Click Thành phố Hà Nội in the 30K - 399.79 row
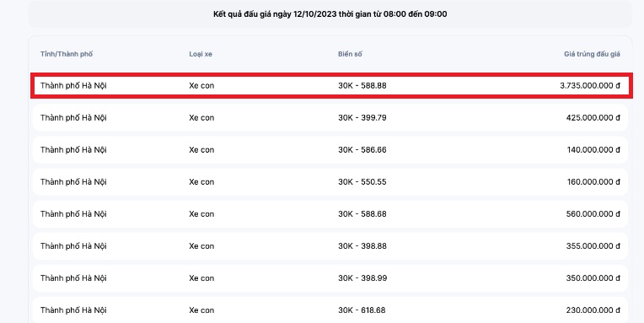The image size is (644, 323). pos(73,118)
